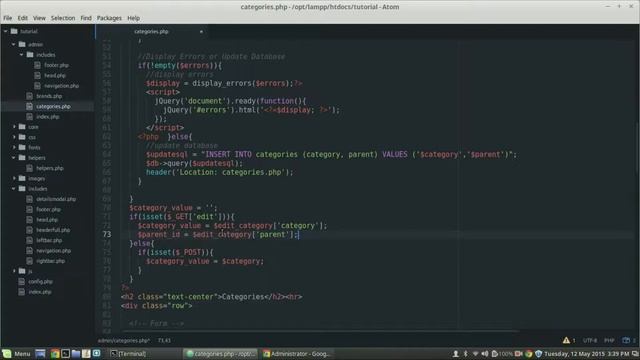Click the core folder icon
The width and height of the screenshot is (640, 360).
click(22, 127)
